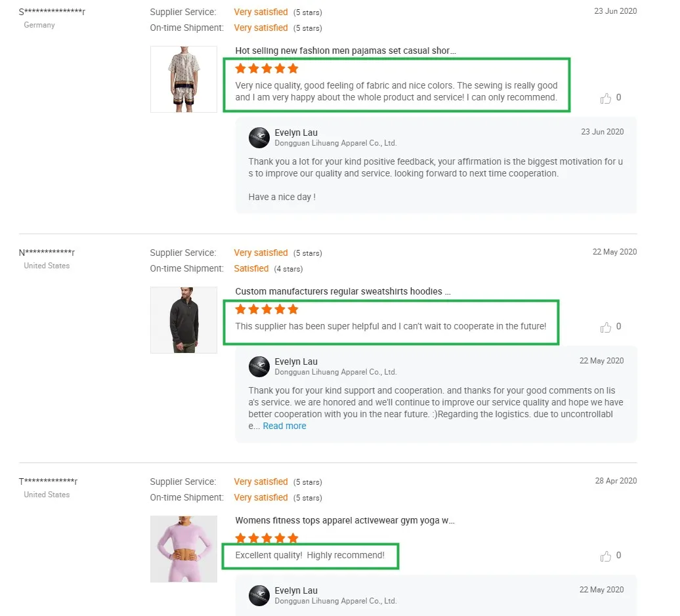Expand the reply with Read more
680x616 pixels.
[x=284, y=426]
